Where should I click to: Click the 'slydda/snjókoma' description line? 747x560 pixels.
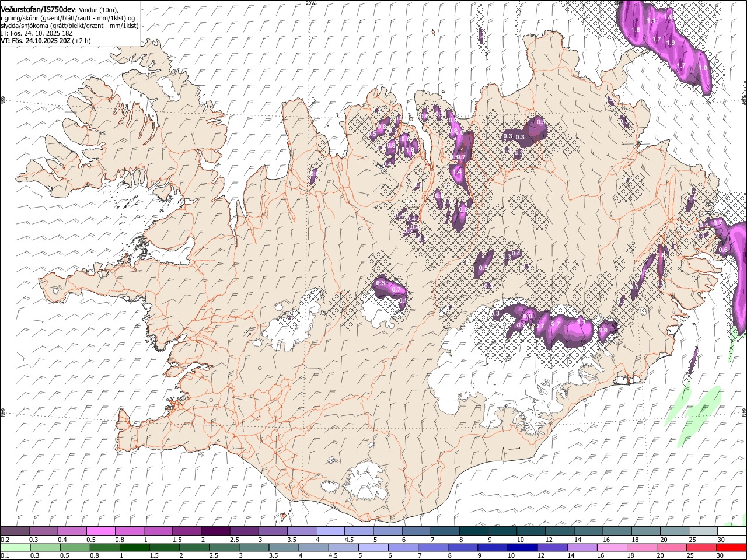tap(69, 26)
